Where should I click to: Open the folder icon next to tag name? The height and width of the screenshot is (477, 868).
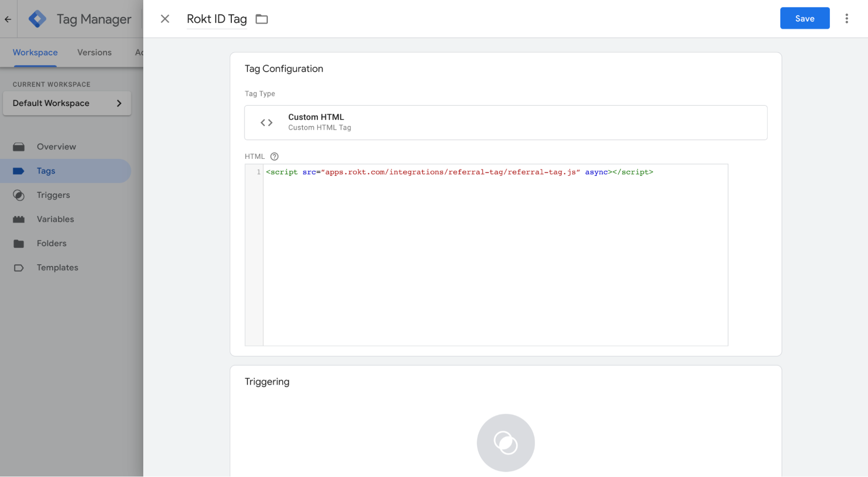[x=261, y=19]
